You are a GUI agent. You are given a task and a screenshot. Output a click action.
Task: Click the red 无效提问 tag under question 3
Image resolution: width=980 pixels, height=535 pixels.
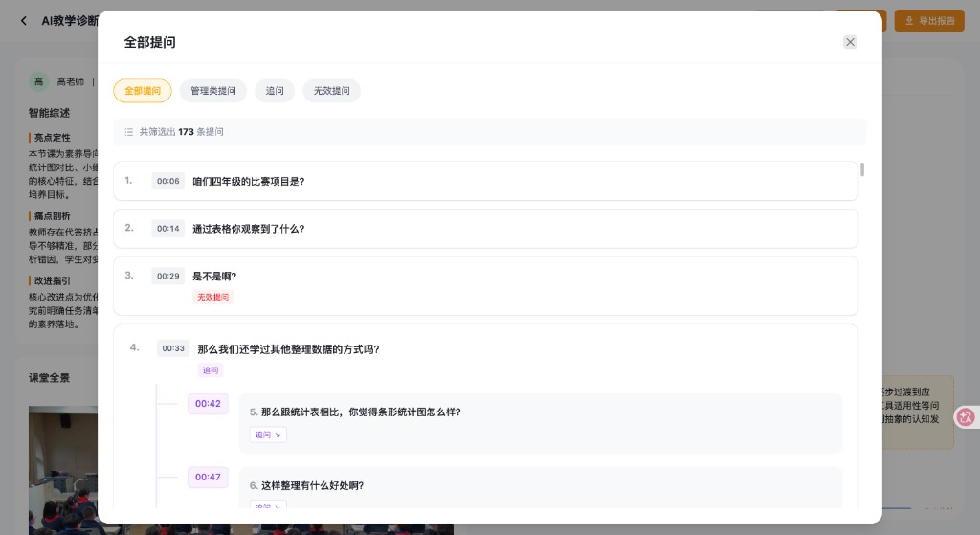(x=213, y=297)
